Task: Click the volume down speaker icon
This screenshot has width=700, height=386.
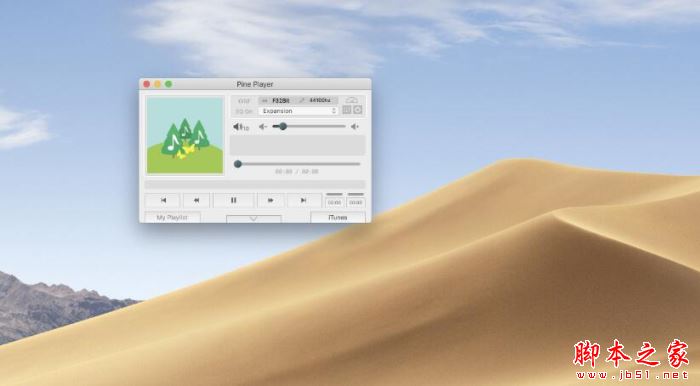Action: pyautogui.click(x=263, y=127)
